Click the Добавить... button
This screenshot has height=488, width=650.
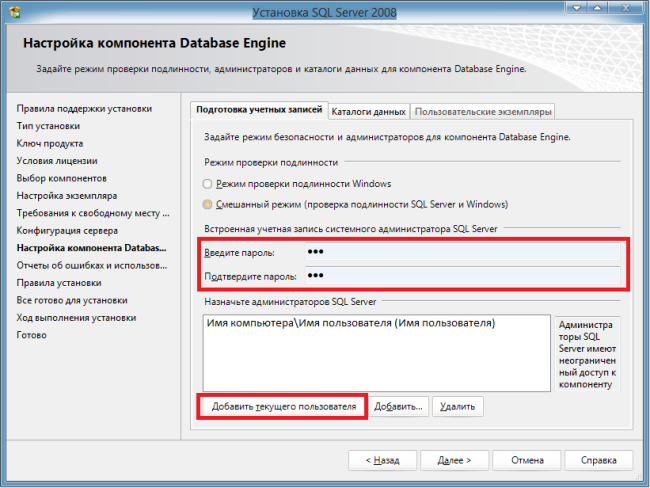398,407
